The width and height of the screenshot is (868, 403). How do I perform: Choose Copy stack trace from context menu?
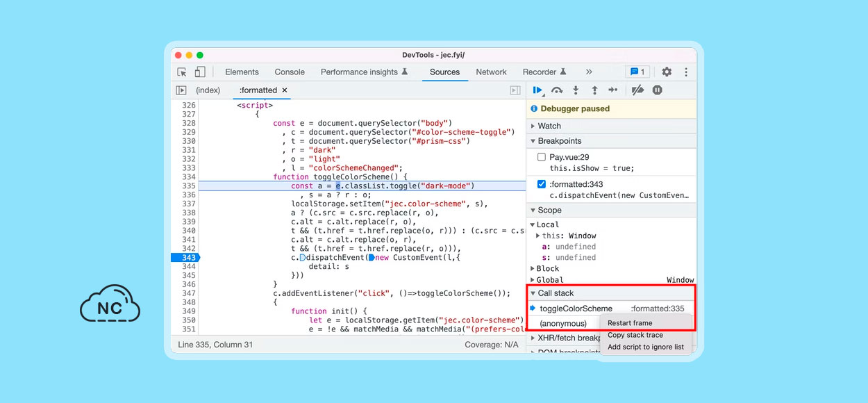coord(635,335)
